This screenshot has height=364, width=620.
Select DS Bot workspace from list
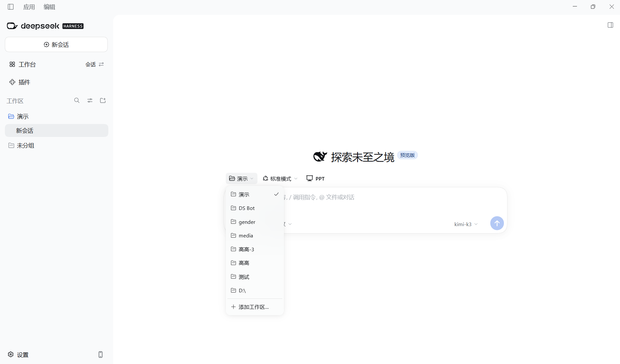[x=255, y=208]
